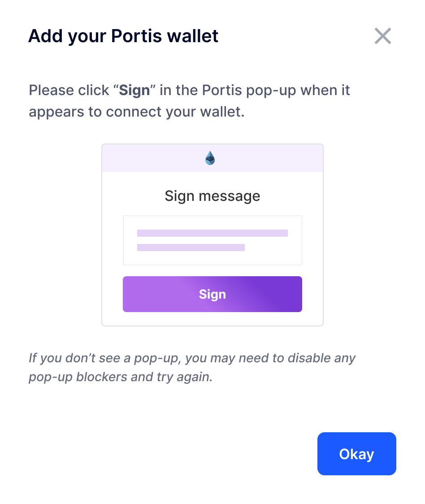Screen dimensions: 425x504
Task: Click "Please click" at the start of the instructions
Action: (69, 90)
